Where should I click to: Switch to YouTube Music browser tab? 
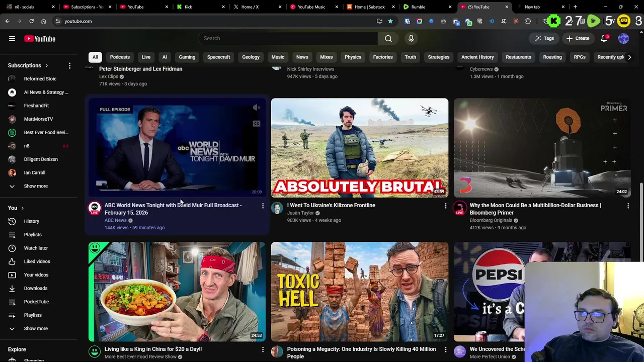coord(314,7)
